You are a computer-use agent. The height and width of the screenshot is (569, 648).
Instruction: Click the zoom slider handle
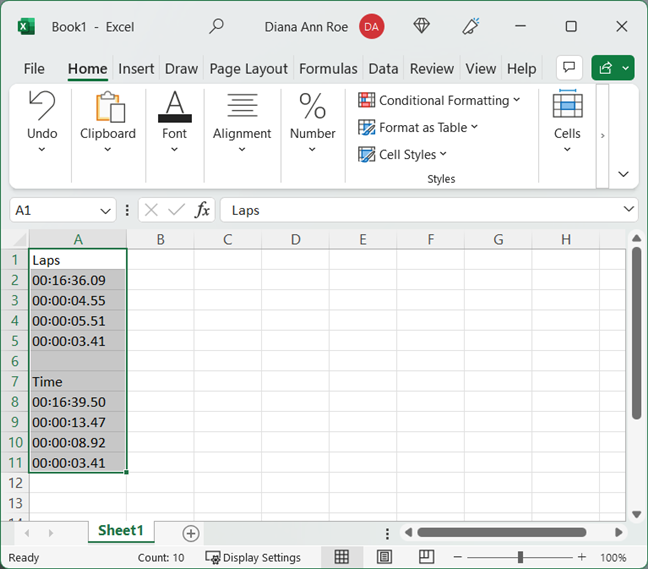[520, 557]
